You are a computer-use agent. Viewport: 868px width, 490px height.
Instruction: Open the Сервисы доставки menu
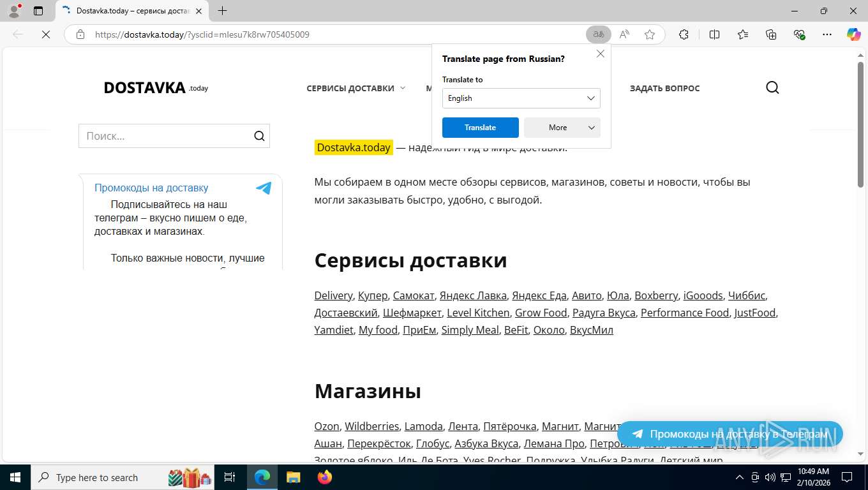(350, 88)
